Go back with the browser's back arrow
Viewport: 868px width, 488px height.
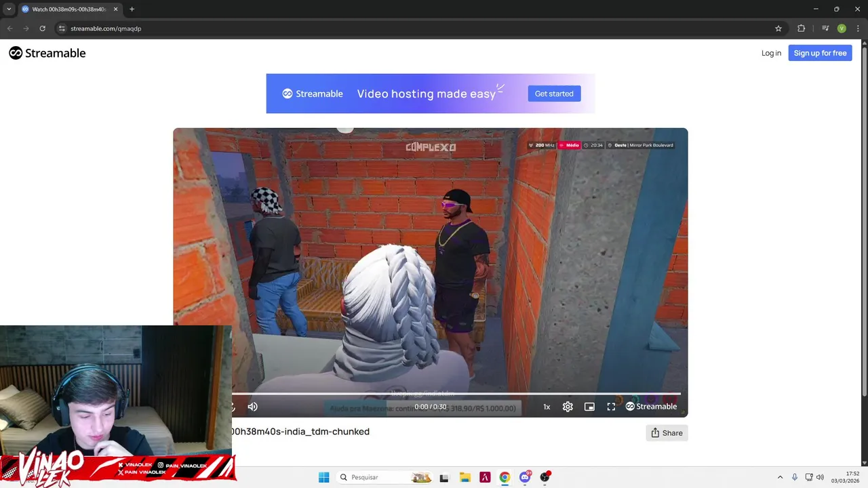(9, 28)
